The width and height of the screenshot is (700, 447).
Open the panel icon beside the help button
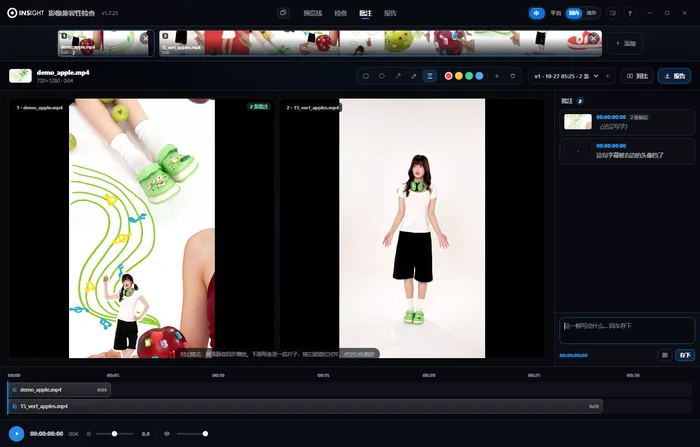pyautogui.click(x=612, y=13)
